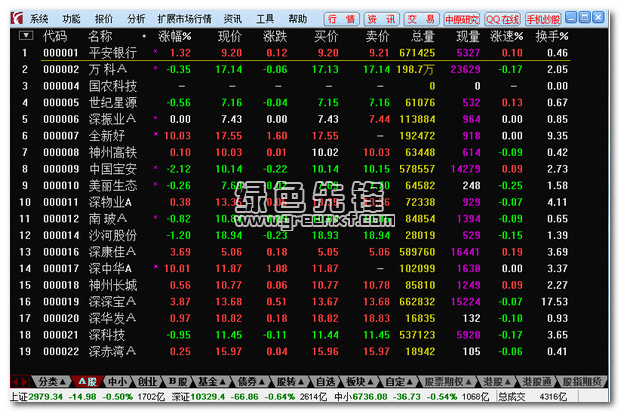621x413 pixels.
Task: Open the 分析 menu
Action: click(136, 19)
